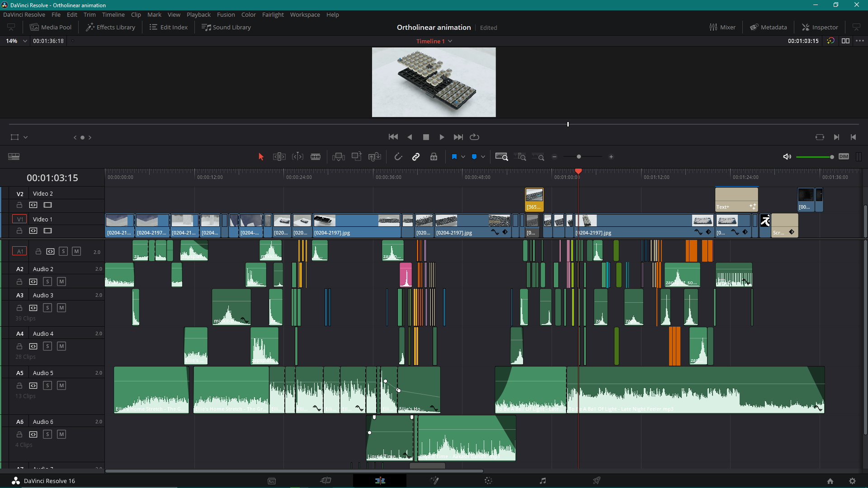This screenshot has height=488, width=868.
Task: Activate the Trim Edit mode tool
Action: [x=279, y=156]
